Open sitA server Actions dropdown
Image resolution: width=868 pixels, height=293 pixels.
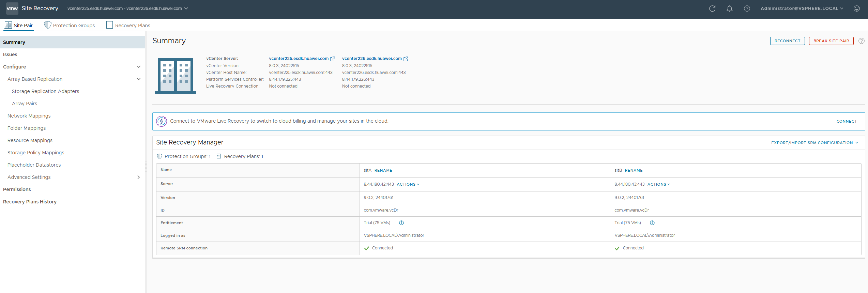pyautogui.click(x=408, y=184)
